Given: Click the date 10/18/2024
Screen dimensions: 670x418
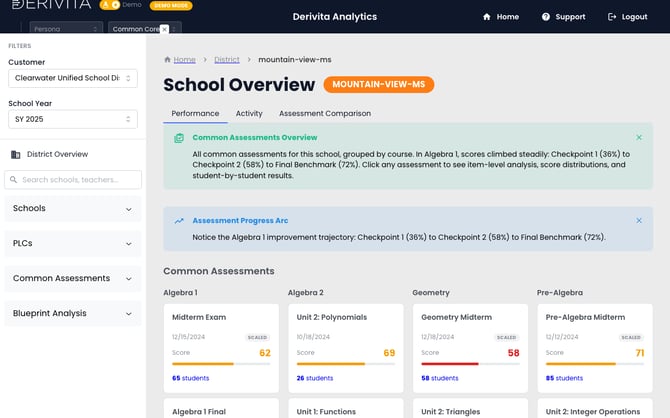Looking at the screenshot, I should (x=313, y=337).
